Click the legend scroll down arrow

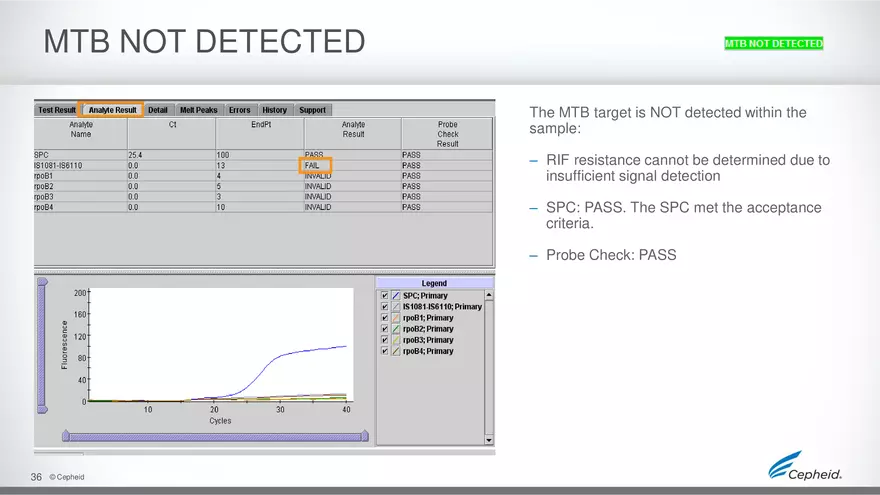(x=489, y=439)
